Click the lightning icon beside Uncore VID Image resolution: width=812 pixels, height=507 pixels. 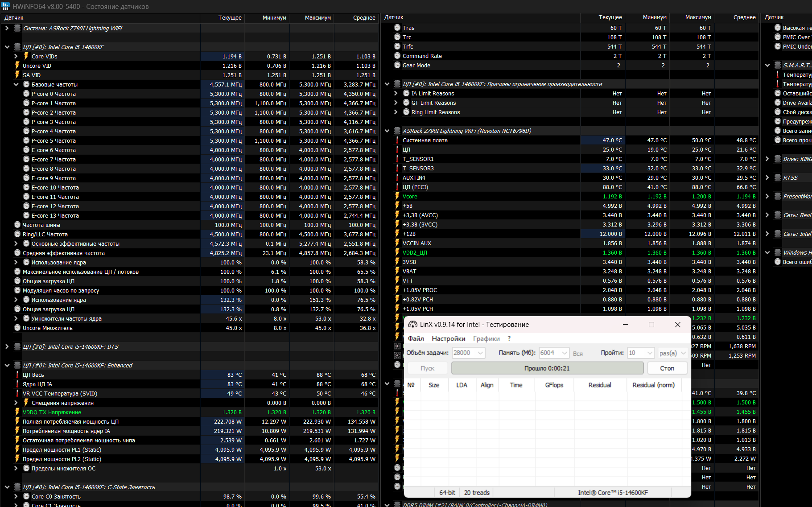[17, 66]
